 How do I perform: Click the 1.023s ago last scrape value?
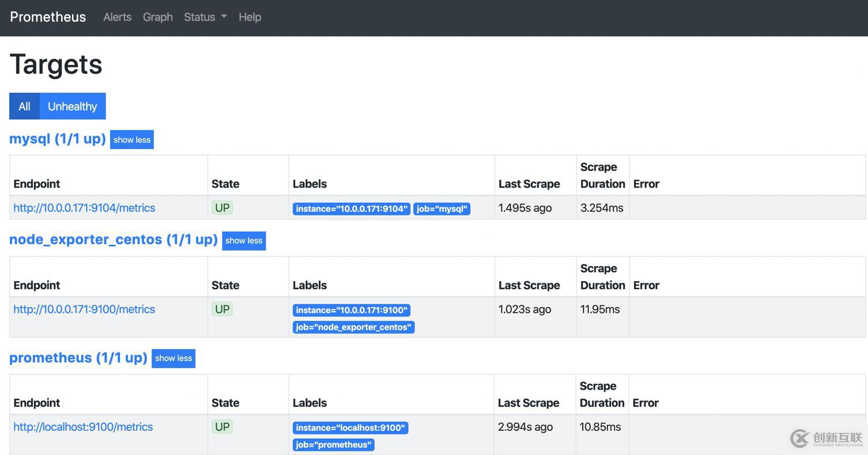[525, 309]
